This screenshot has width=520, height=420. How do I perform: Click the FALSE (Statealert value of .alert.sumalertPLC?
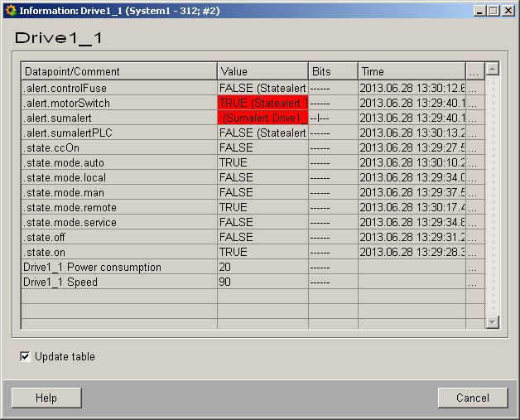[263, 133]
